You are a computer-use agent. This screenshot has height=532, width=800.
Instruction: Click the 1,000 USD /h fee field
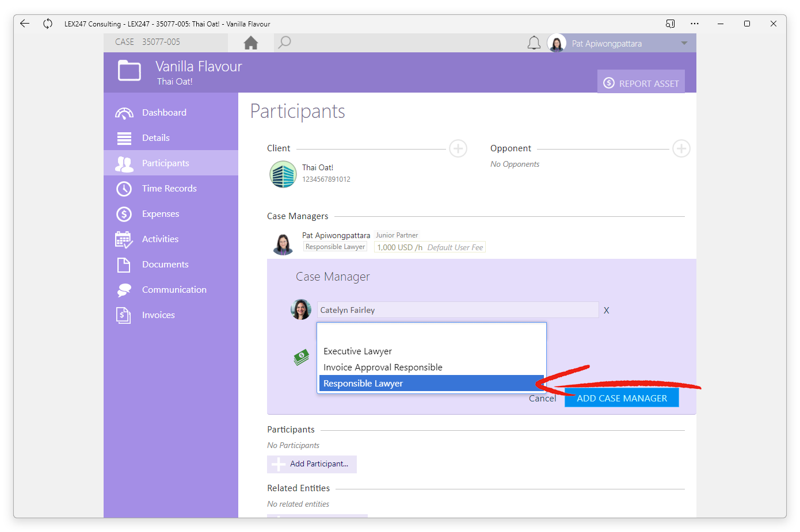(430, 247)
